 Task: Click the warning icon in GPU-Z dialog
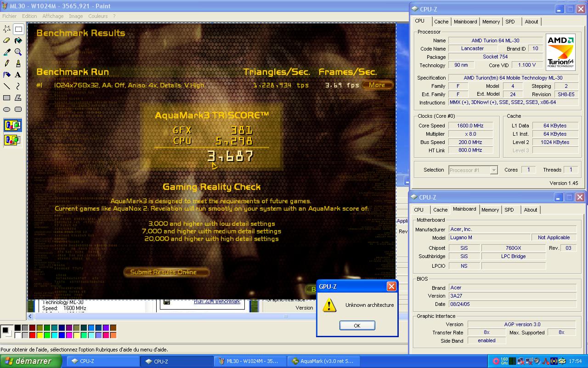(329, 305)
